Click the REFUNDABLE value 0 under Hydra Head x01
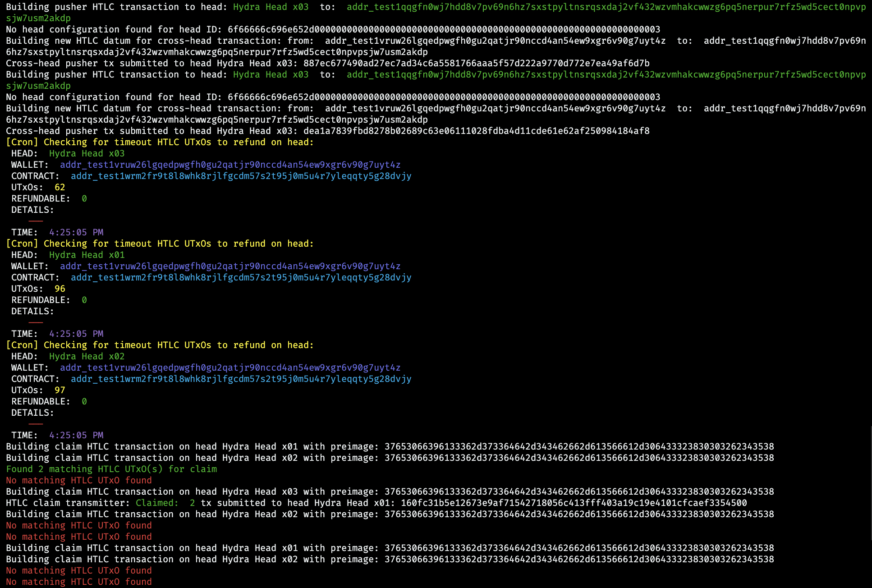The image size is (872, 588). pyautogui.click(x=84, y=300)
